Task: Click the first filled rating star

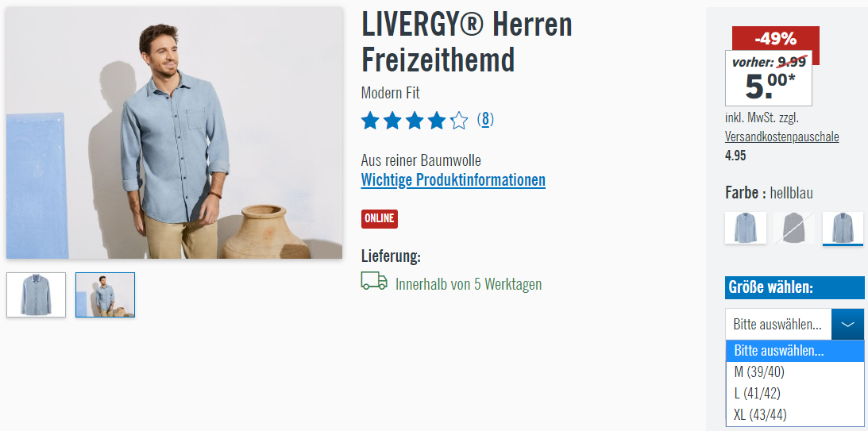Action: coord(370,120)
